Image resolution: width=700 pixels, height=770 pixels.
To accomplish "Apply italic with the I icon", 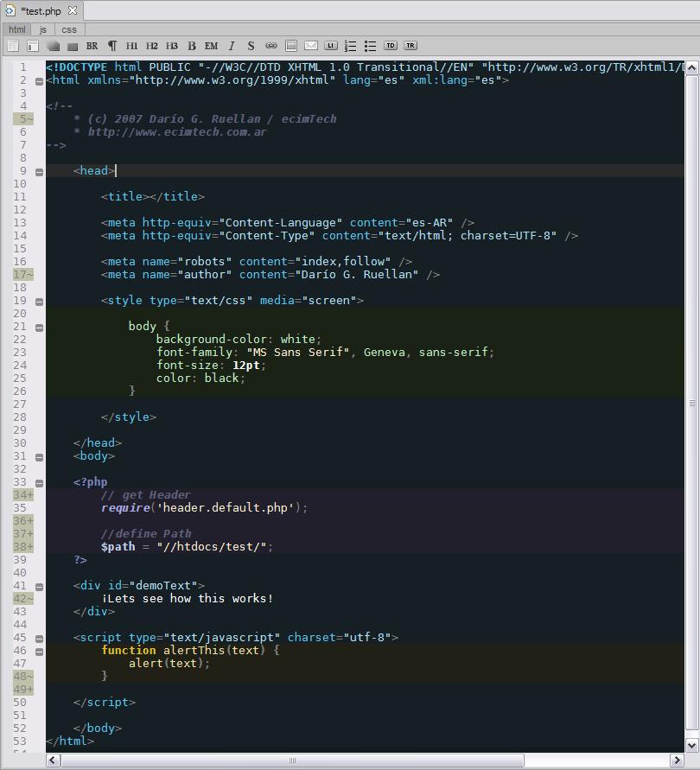I will pos(232,46).
